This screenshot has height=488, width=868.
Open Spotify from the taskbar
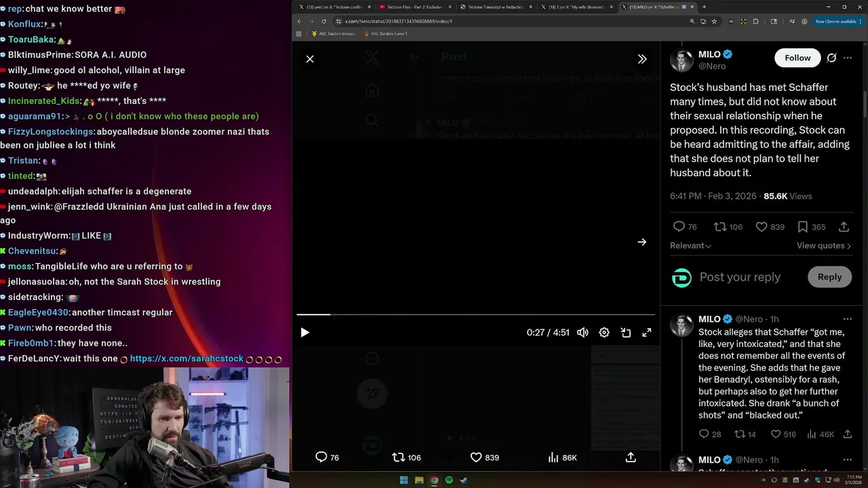(x=449, y=480)
